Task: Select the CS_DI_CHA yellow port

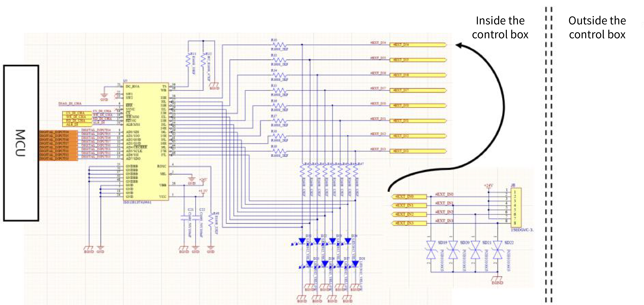Action: pos(77,113)
